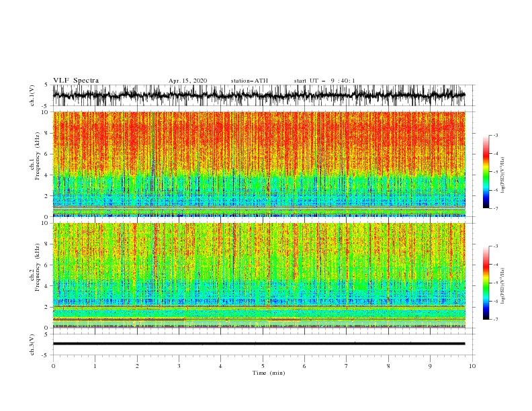
Task: Select the upper "log(PSD)(V²/Hz)" colorbar label
Action: click(502, 175)
